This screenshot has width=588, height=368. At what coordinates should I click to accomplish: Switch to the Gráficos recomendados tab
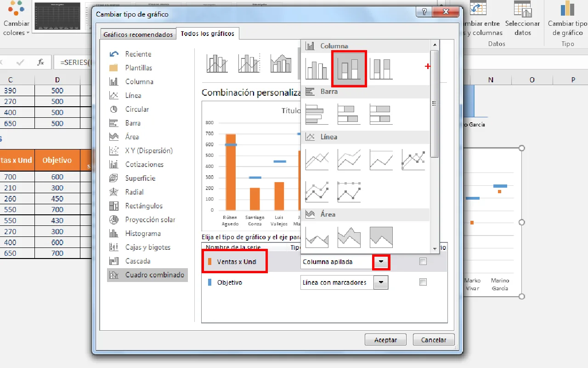(138, 34)
